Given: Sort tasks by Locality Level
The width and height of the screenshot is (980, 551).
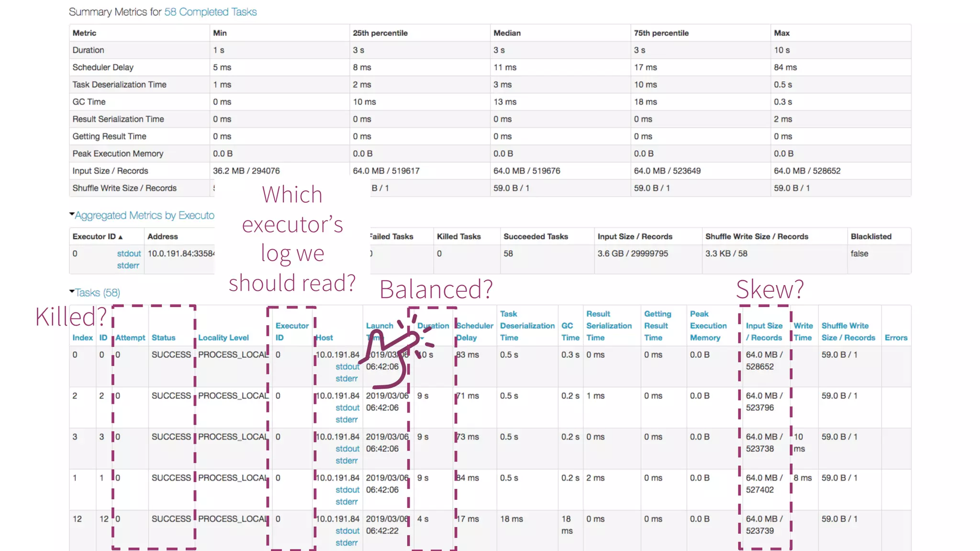Looking at the screenshot, I should pyautogui.click(x=223, y=338).
